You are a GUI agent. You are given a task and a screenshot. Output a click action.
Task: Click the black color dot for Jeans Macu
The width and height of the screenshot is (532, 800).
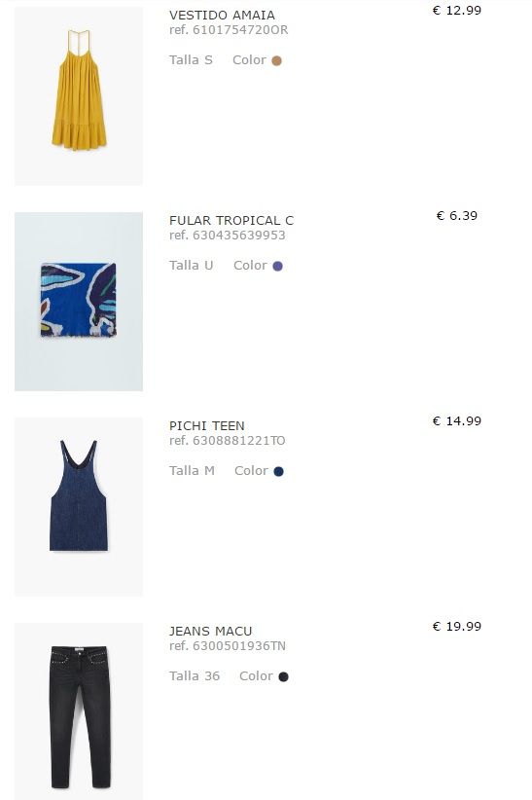[283, 676]
